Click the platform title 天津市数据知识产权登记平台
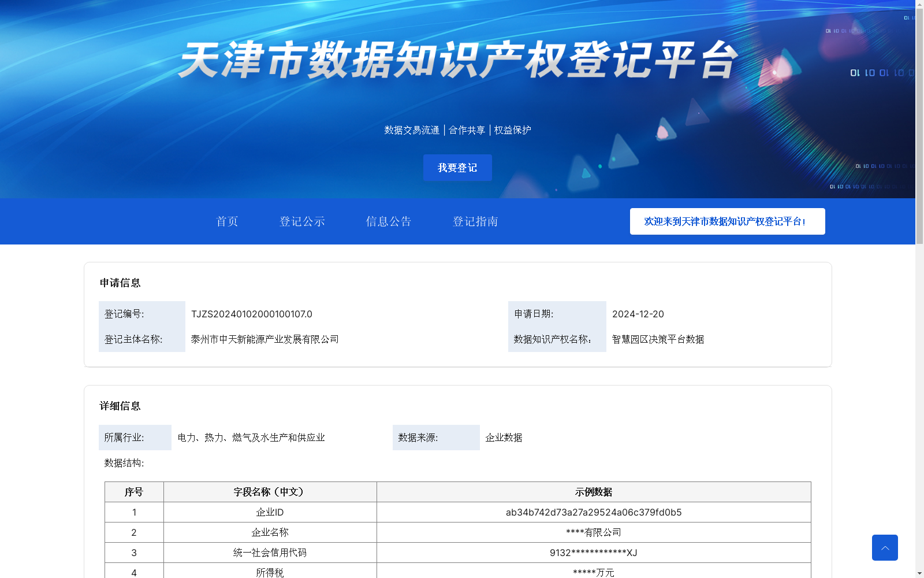924x578 pixels. point(458,60)
